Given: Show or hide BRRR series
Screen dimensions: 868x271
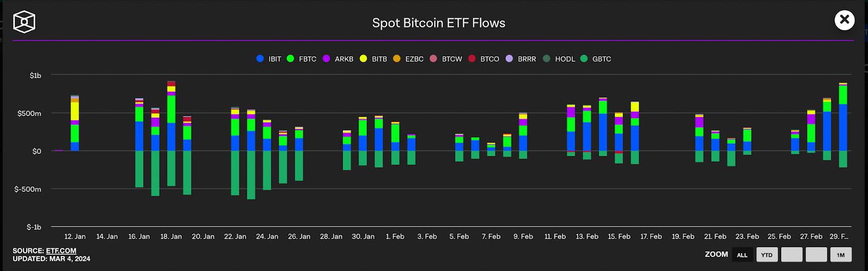Looking at the screenshot, I should coord(521,59).
